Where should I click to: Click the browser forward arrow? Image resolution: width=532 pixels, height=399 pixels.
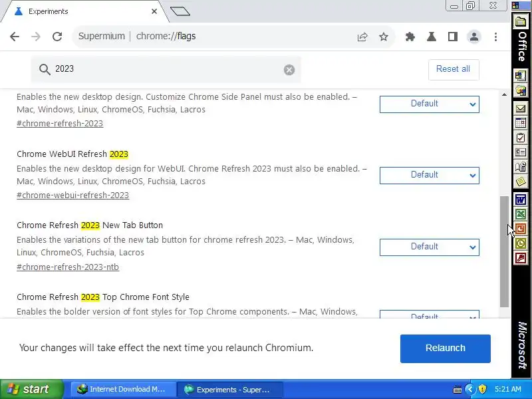pyautogui.click(x=36, y=37)
